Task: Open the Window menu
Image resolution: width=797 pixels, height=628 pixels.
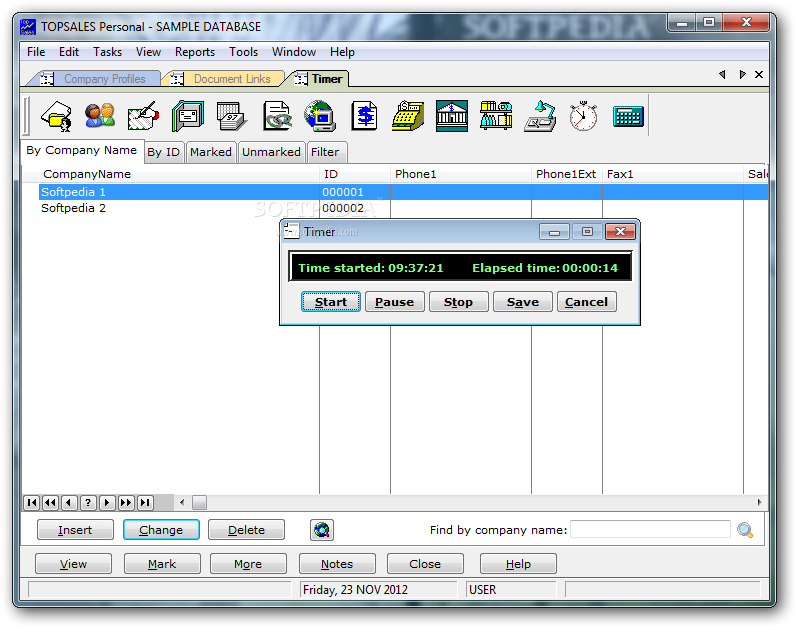Action: pyautogui.click(x=293, y=52)
